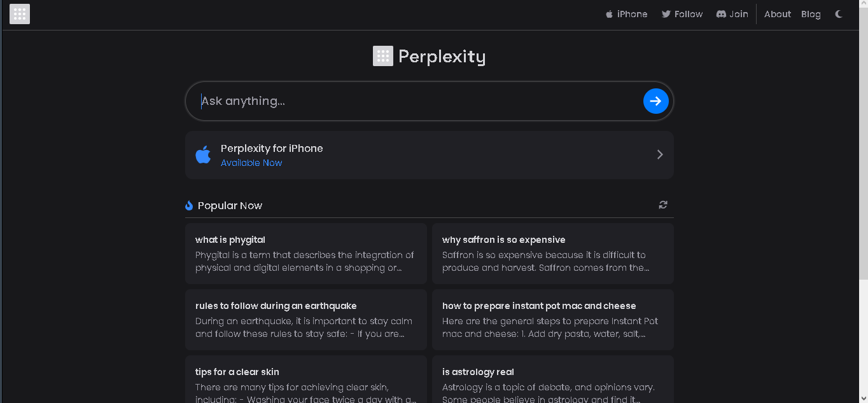The height and width of the screenshot is (403, 868).
Task: Open the Blog page
Action: click(x=811, y=14)
